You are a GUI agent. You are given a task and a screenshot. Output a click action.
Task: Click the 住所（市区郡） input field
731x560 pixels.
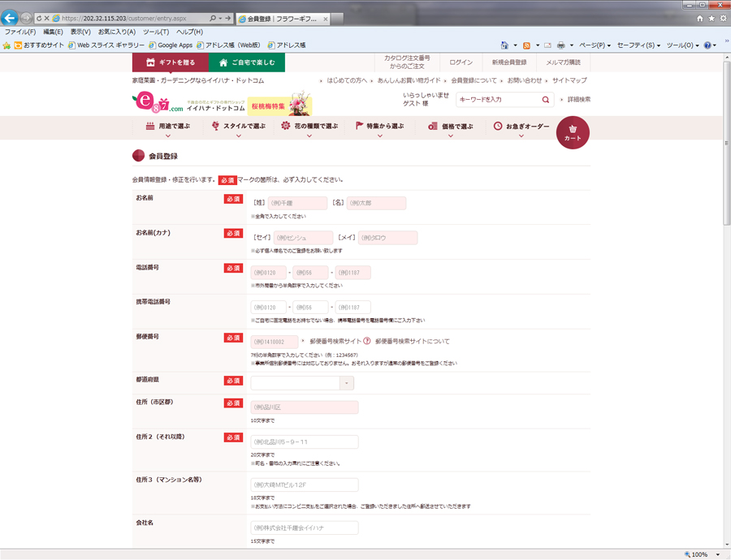coord(305,407)
